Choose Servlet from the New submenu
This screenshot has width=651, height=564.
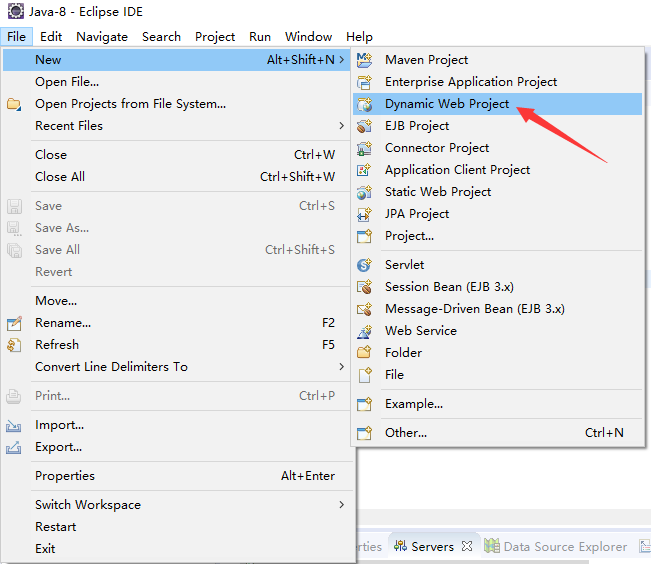pyautogui.click(x=497, y=265)
